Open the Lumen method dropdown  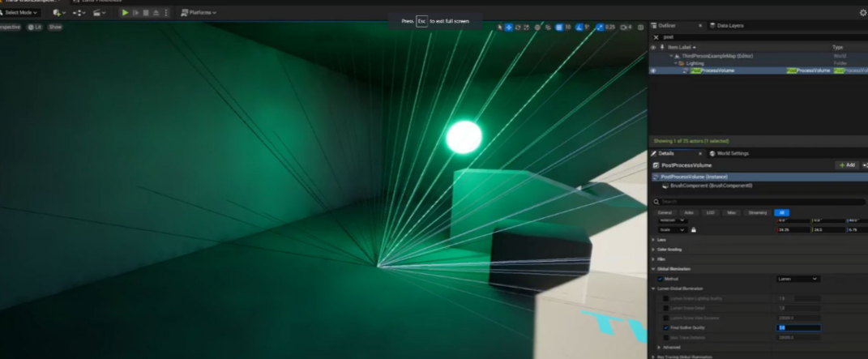(797, 279)
